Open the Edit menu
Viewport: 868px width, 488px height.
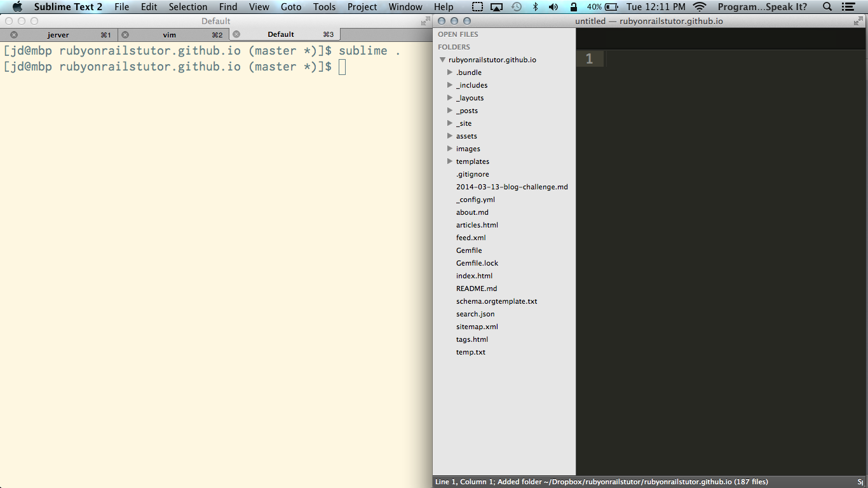point(149,7)
